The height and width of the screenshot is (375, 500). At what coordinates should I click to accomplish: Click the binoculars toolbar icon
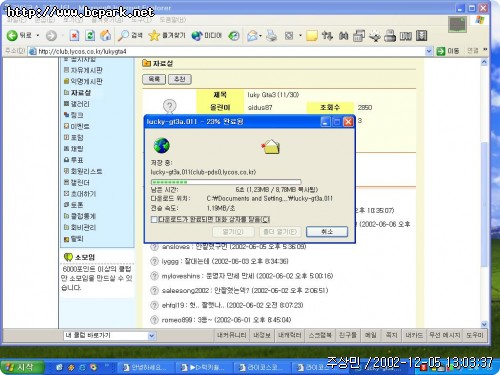coord(343,36)
